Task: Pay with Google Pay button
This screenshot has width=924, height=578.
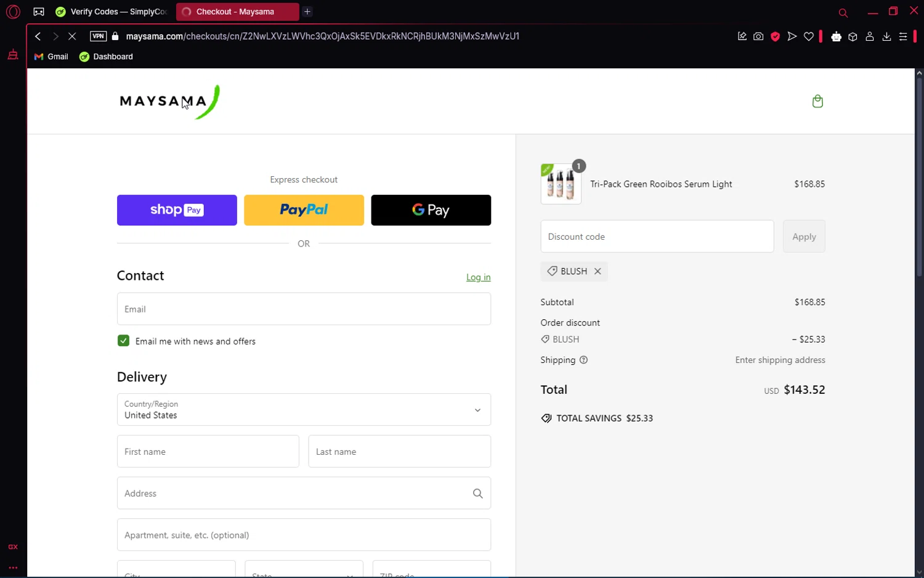Action: pos(431,210)
